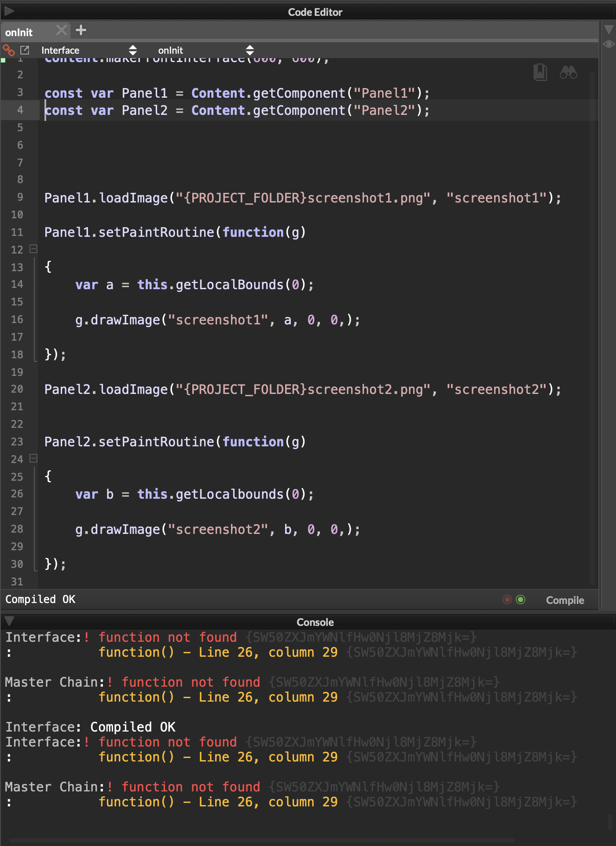Screen dimensions: 616x846
Task: Click 'Interface: Compiled OK' console message
Action: tap(90, 727)
